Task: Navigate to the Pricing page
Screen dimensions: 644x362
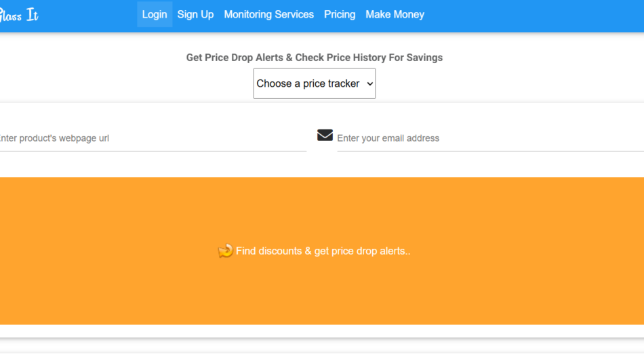Action: pyautogui.click(x=340, y=14)
